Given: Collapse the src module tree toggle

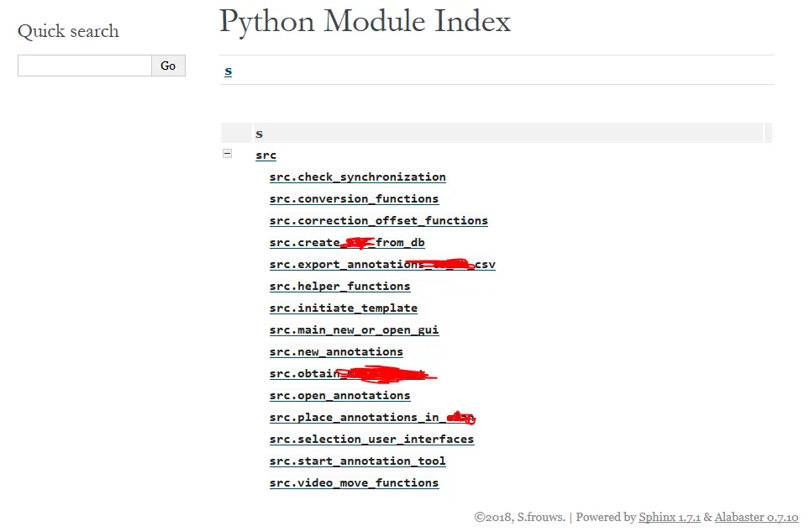Looking at the screenshot, I should [x=227, y=154].
